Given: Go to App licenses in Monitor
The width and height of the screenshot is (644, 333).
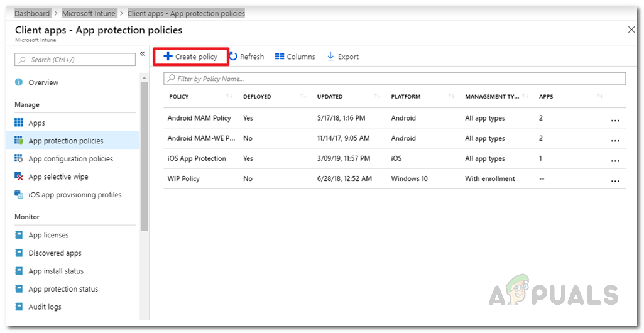Looking at the screenshot, I should click(48, 235).
